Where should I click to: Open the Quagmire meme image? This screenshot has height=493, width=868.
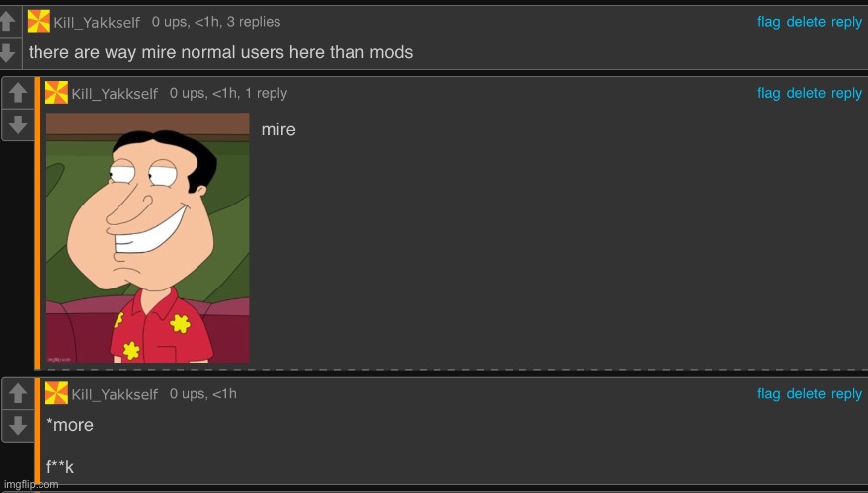(x=148, y=238)
